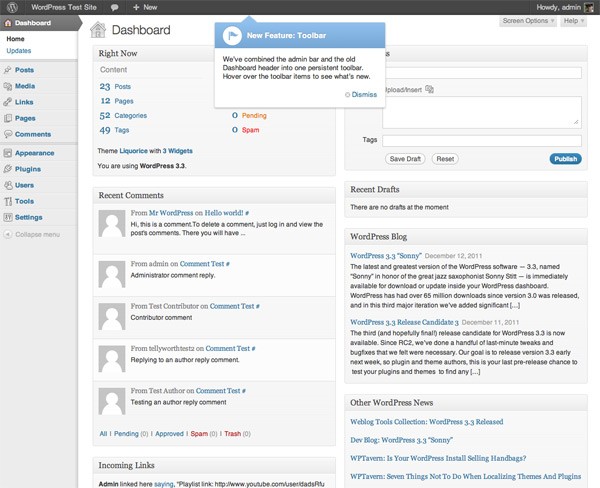Image resolution: width=600 pixels, height=488 pixels.
Task: Click the blue Publish button
Action: [x=566, y=159]
